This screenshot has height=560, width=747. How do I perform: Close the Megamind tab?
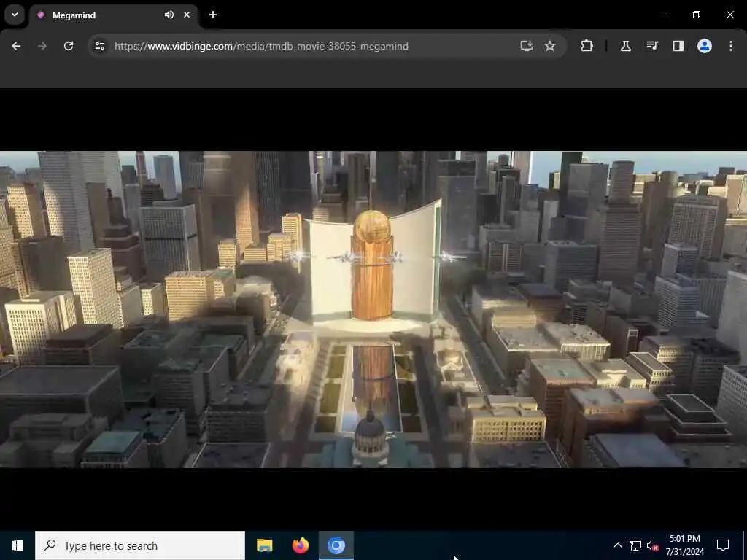click(x=187, y=15)
